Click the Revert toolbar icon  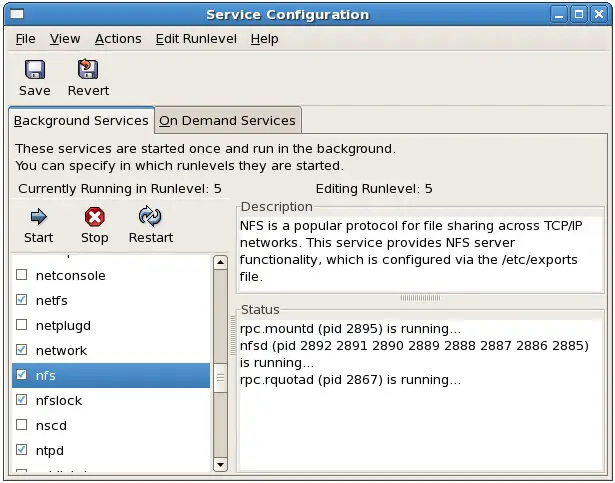[x=88, y=70]
